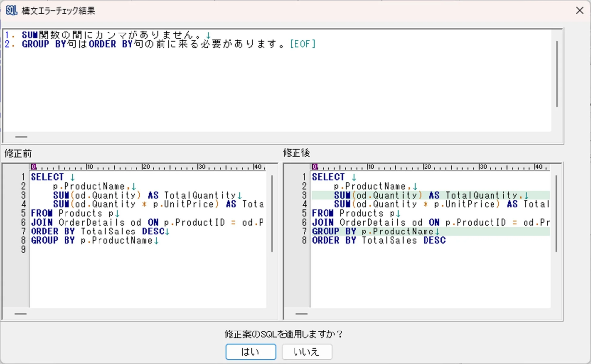The width and height of the screenshot is (591, 364).
Task: Place cursor on the SELECT line in 修正前
Action: (47, 177)
